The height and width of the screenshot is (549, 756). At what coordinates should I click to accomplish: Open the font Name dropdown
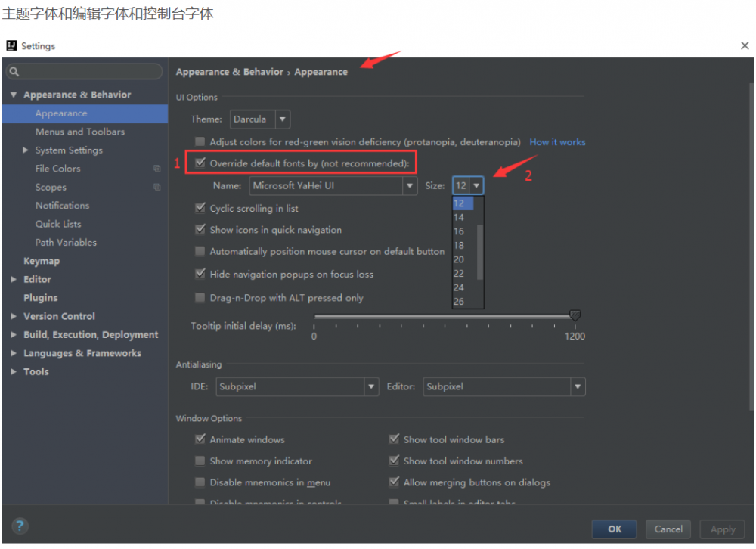[408, 185]
